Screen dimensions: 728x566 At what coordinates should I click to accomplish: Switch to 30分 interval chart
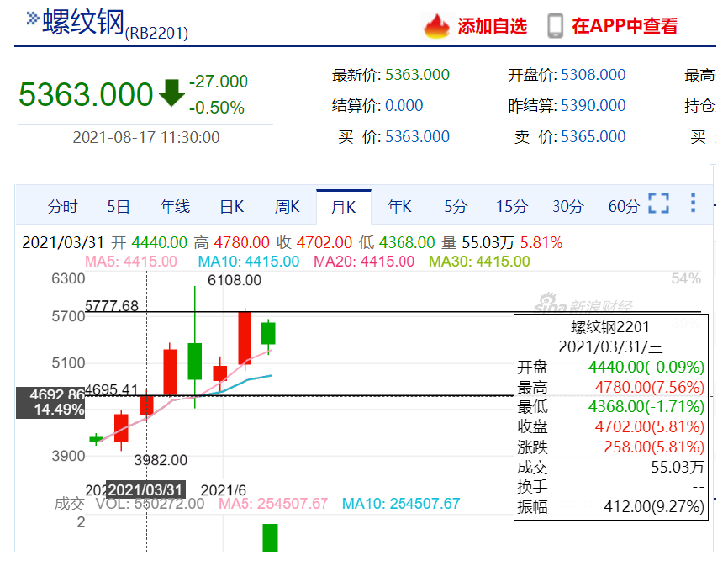(567, 206)
